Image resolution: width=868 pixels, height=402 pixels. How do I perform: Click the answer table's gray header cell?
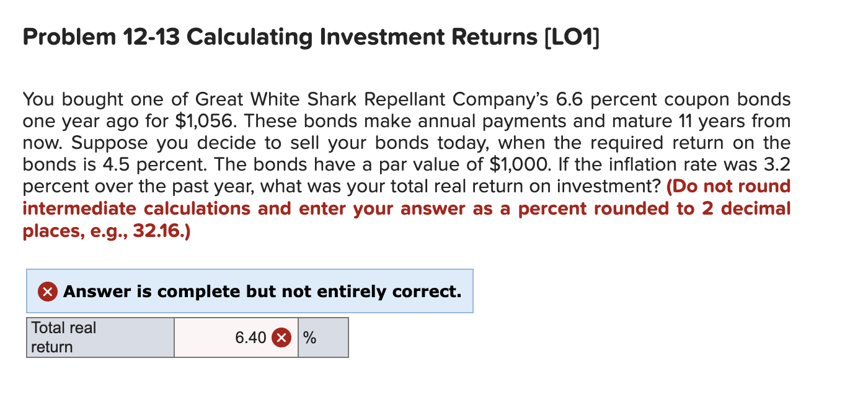click(x=99, y=337)
